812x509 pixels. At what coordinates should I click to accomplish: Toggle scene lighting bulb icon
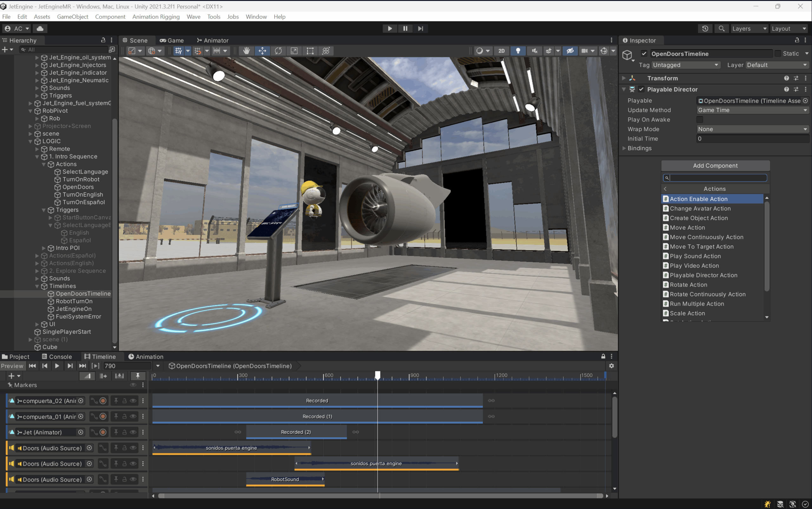(518, 51)
